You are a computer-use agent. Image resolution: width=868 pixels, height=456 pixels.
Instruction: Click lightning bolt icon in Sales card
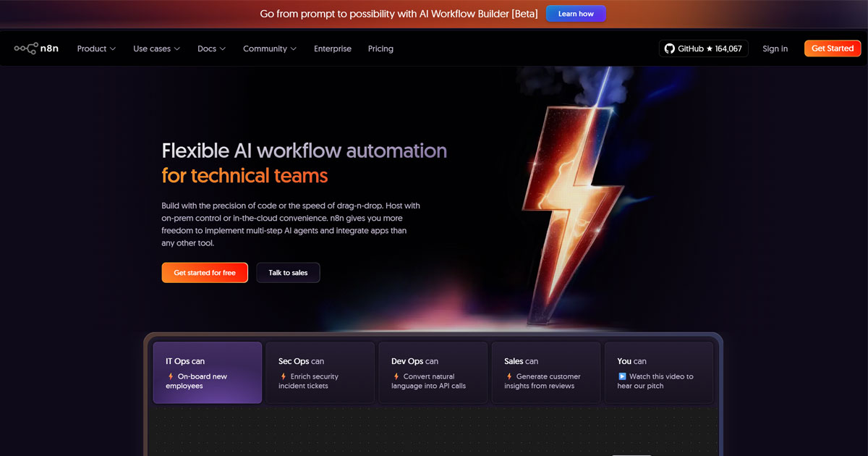point(509,376)
